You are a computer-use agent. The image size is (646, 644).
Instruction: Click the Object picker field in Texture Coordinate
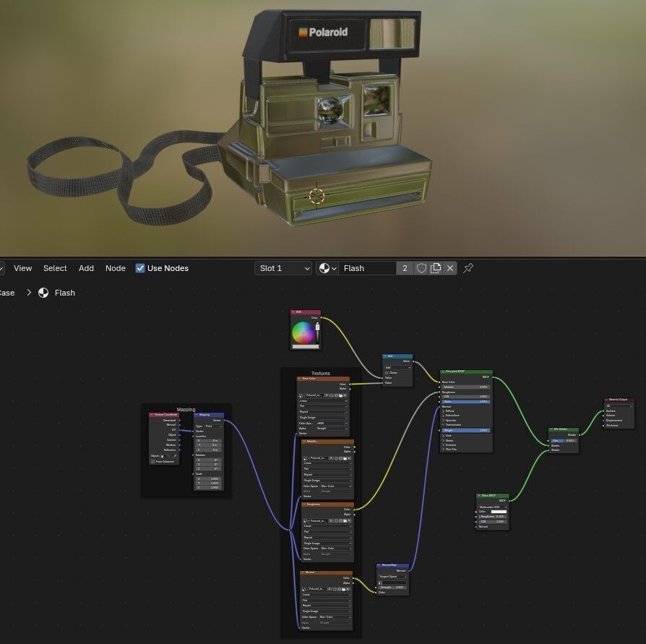point(168,456)
